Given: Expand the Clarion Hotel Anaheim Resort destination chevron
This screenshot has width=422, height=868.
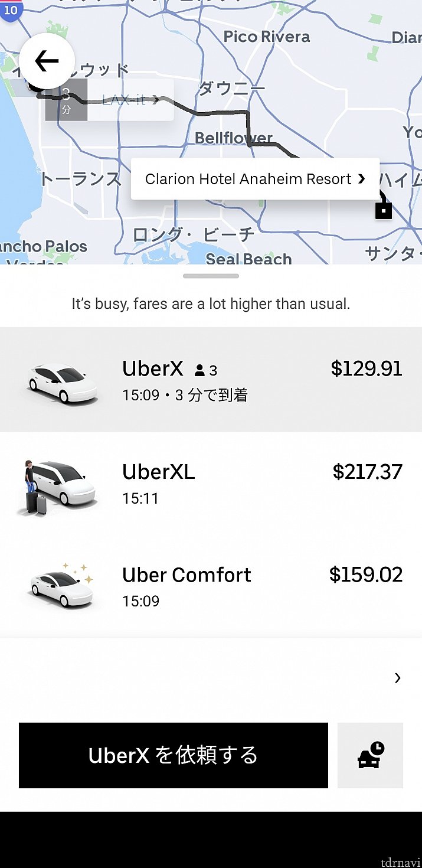Looking at the screenshot, I should [361, 179].
